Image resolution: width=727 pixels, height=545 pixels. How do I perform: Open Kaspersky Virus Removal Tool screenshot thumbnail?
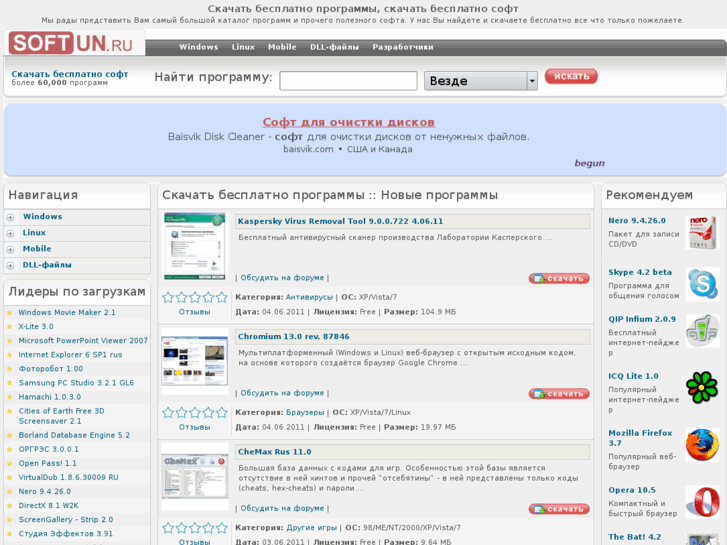coord(195,246)
